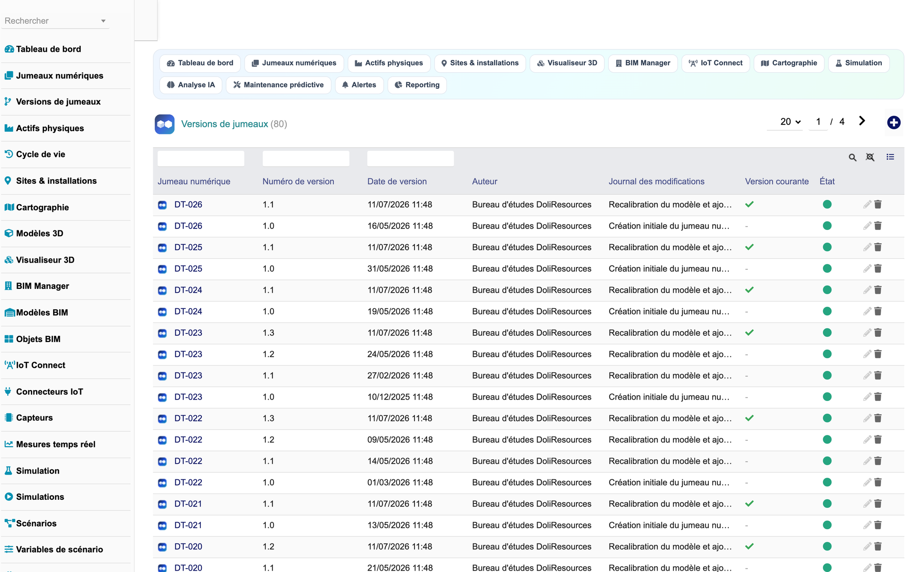
Task: Edit the DT-026 version 1.1 row
Action: [867, 204]
